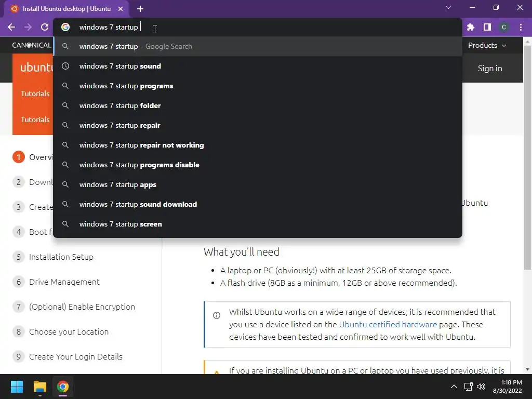Pick 'windows 7 startup screen' suggestion
Viewport: 532px width, 399px height.
(x=258, y=224)
